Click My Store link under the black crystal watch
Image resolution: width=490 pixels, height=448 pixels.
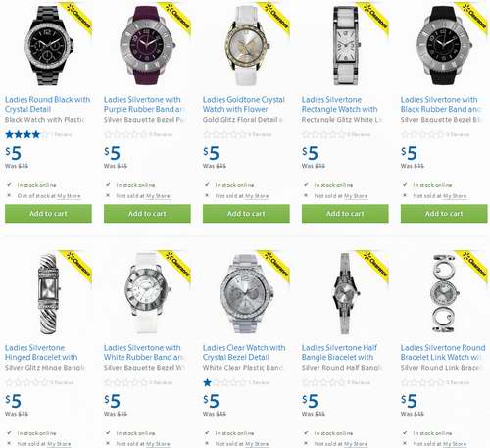tap(69, 196)
